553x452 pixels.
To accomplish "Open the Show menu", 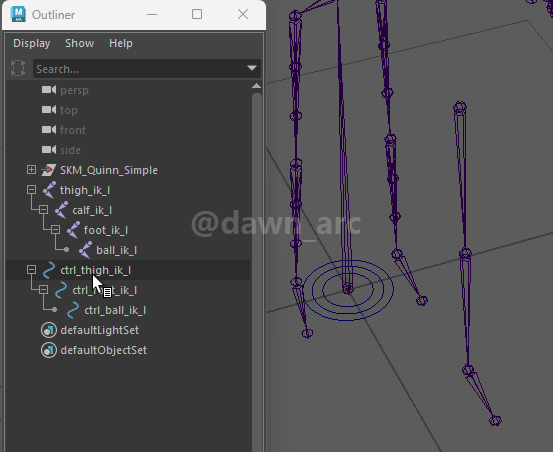I will pyautogui.click(x=80, y=43).
